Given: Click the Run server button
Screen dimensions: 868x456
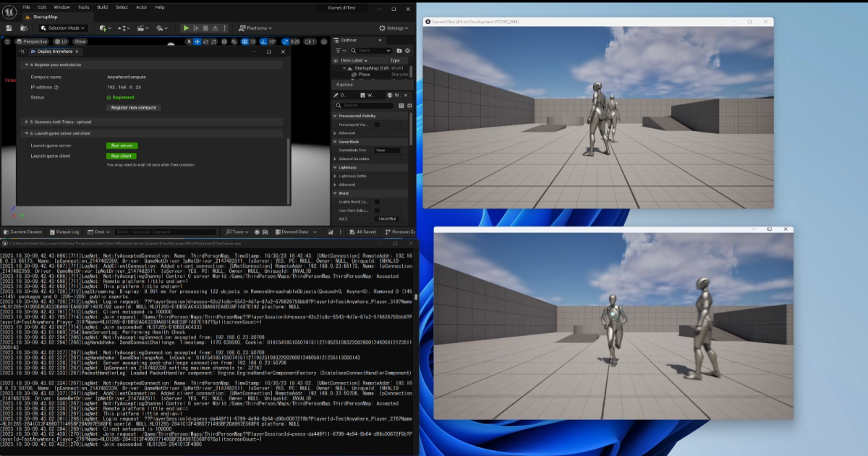Looking at the screenshot, I should 122,145.
